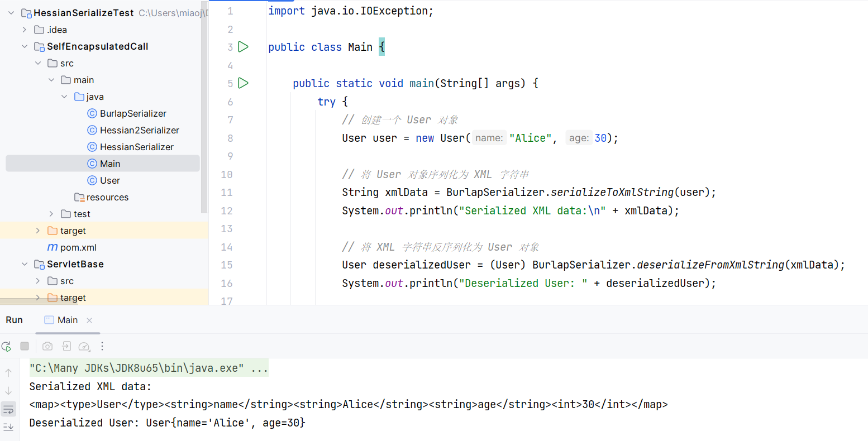This screenshot has width=868, height=441.
Task: Collapse the ServletBase module node
Action: click(x=25, y=264)
